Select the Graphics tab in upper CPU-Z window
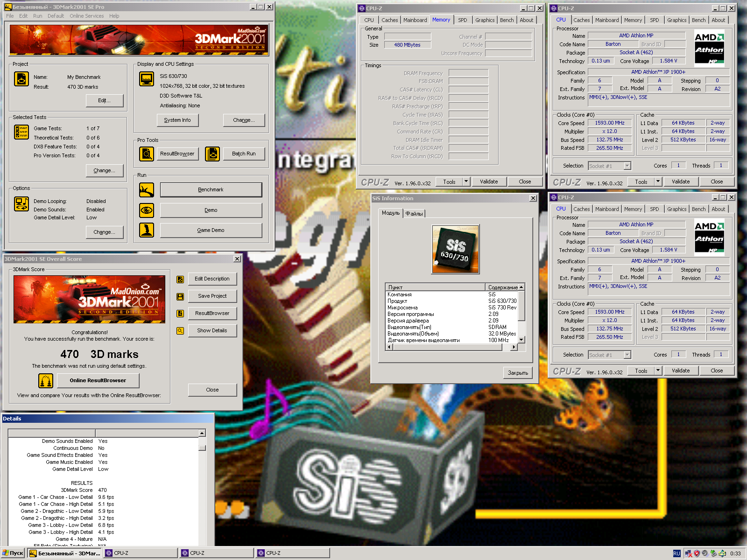 [677, 20]
